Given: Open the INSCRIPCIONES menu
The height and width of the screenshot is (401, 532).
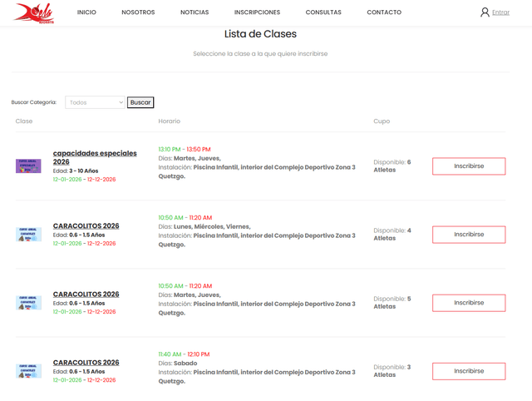Looking at the screenshot, I should pyautogui.click(x=257, y=12).
